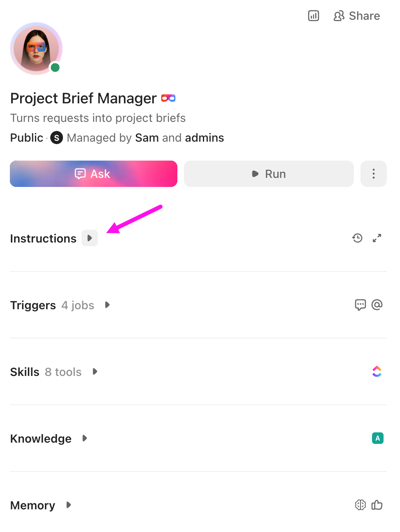Expand Triggers to show the 4 jobs

coord(107,305)
